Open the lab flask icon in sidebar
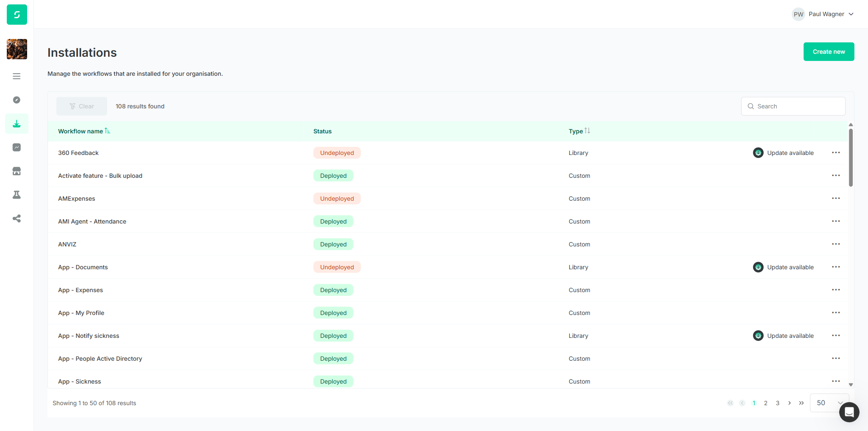The width and height of the screenshot is (868, 431). point(17,195)
